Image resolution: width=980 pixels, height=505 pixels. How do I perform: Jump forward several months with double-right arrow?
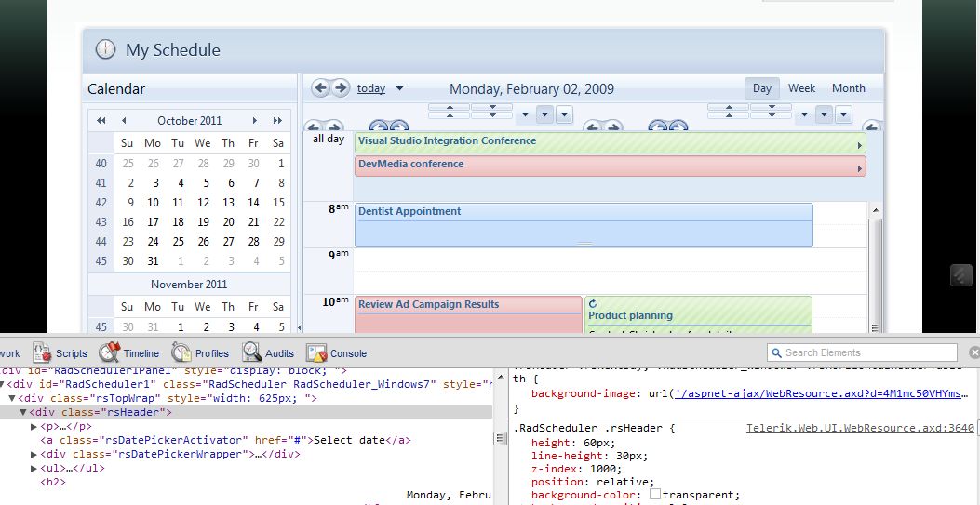pos(277,121)
